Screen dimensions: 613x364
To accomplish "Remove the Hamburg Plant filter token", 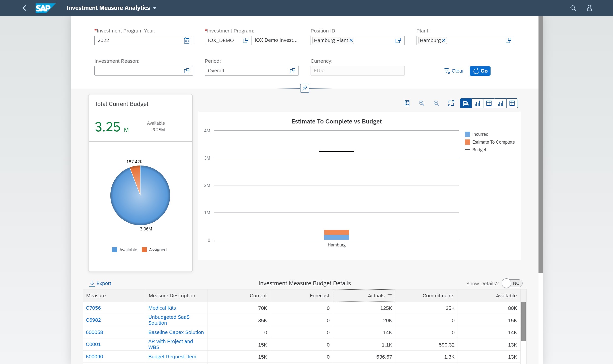I will pos(351,40).
